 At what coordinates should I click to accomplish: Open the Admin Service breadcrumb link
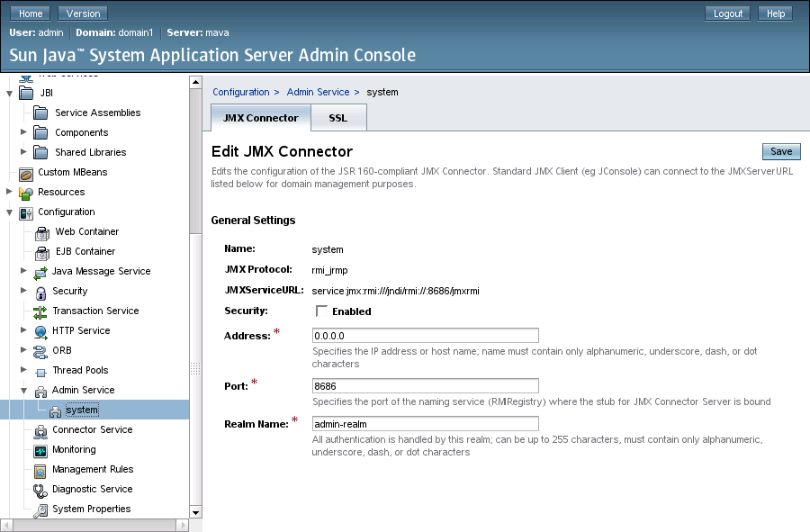click(x=318, y=92)
